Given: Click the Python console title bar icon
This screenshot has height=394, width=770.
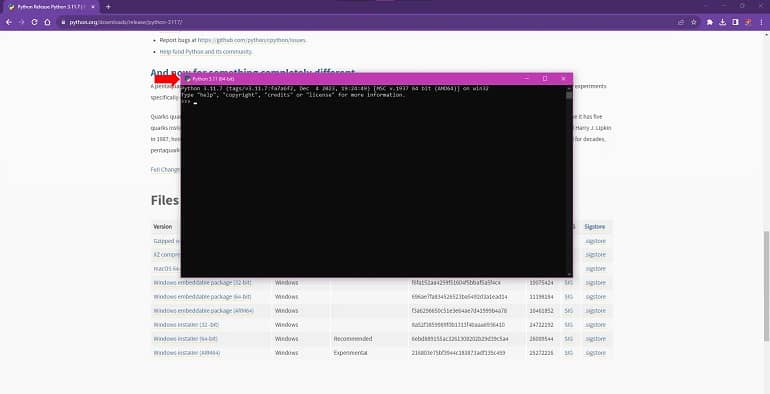Looking at the screenshot, I should [188, 79].
